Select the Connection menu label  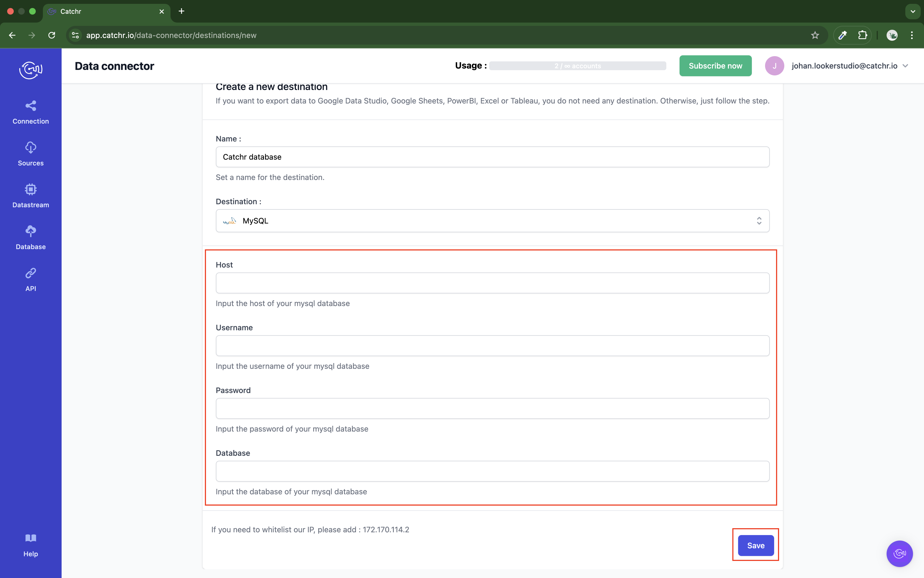click(x=31, y=121)
